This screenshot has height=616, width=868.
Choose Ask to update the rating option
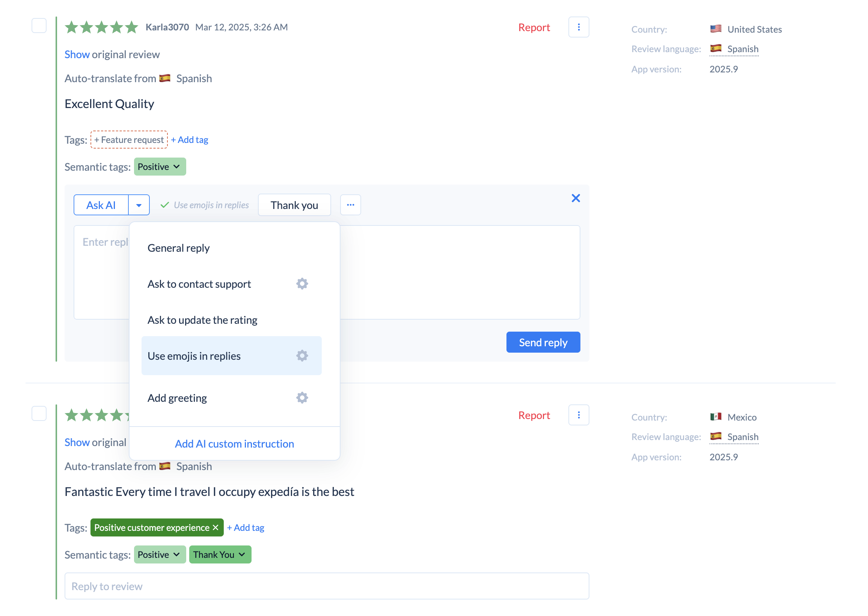pos(232,320)
